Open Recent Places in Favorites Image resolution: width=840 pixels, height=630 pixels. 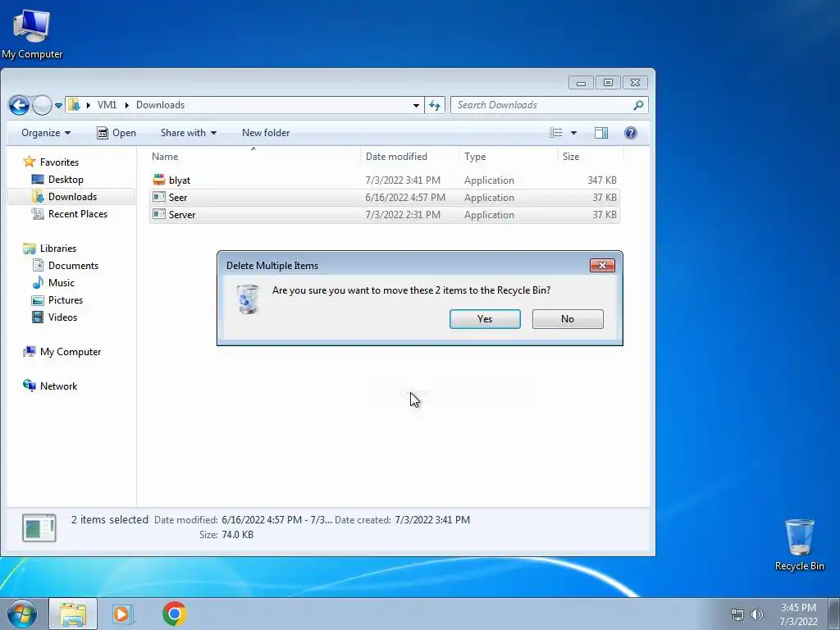click(x=78, y=214)
